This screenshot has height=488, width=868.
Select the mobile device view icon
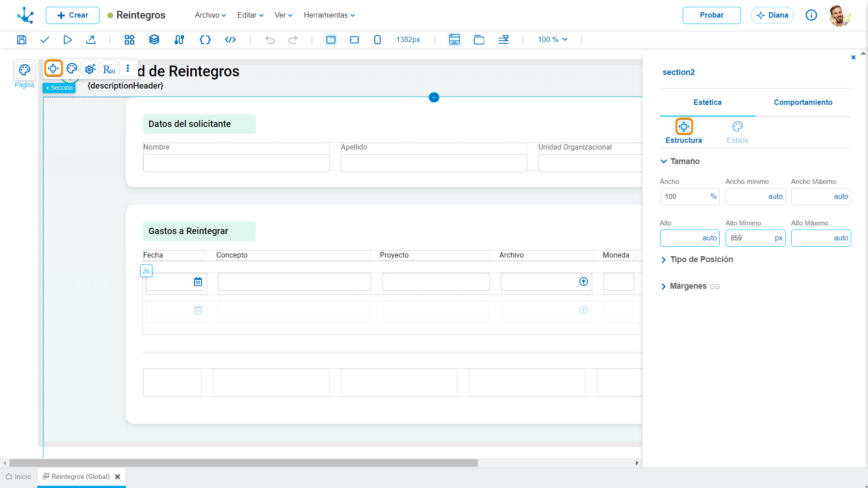pos(377,40)
